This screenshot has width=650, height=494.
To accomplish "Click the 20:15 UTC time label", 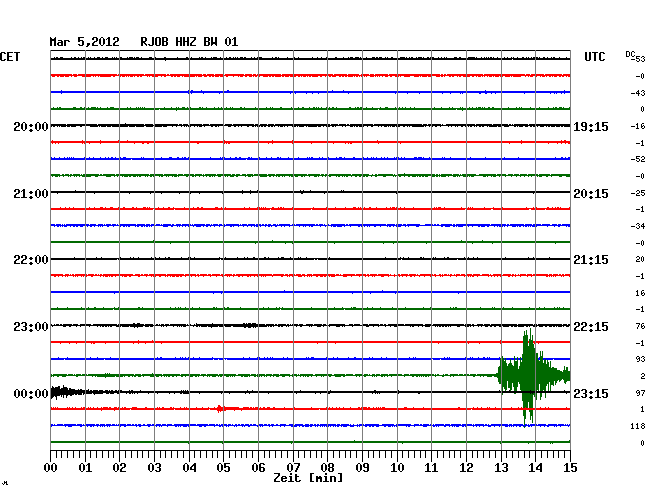I will pos(591,194).
